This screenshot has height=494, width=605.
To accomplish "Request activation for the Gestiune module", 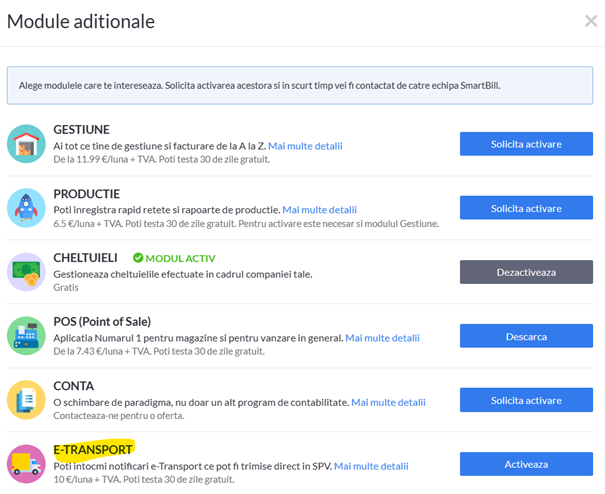I will [x=526, y=144].
